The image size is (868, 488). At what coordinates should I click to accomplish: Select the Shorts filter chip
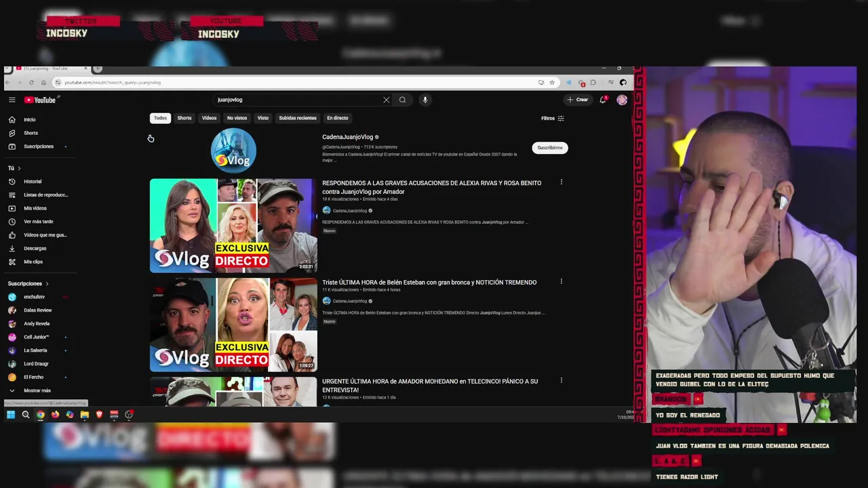click(x=184, y=118)
